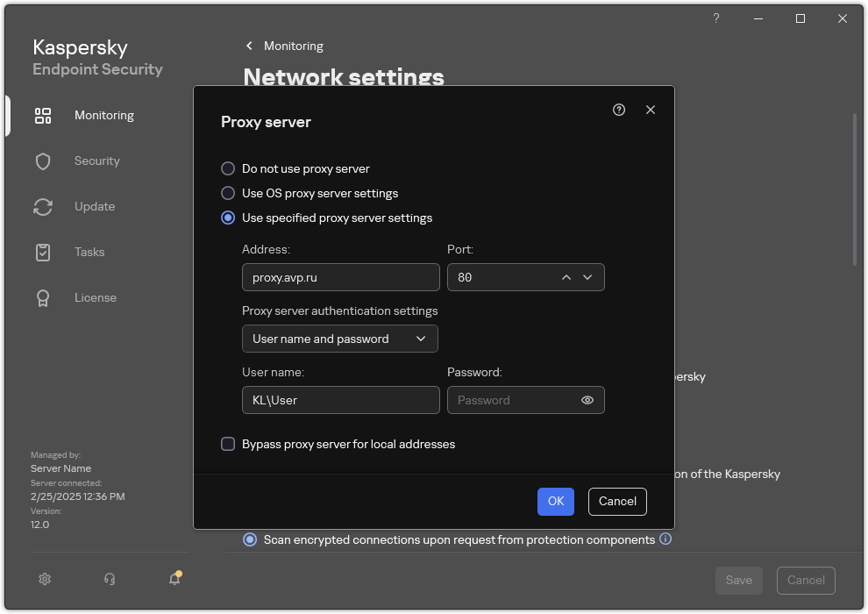Select Do not use proxy server

click(x=228, y=168)
